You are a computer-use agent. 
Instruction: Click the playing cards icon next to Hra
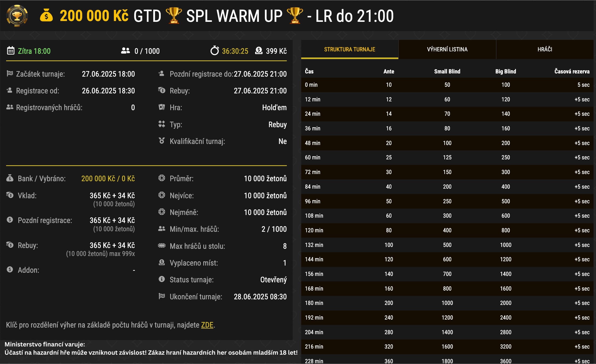(162, 107)
